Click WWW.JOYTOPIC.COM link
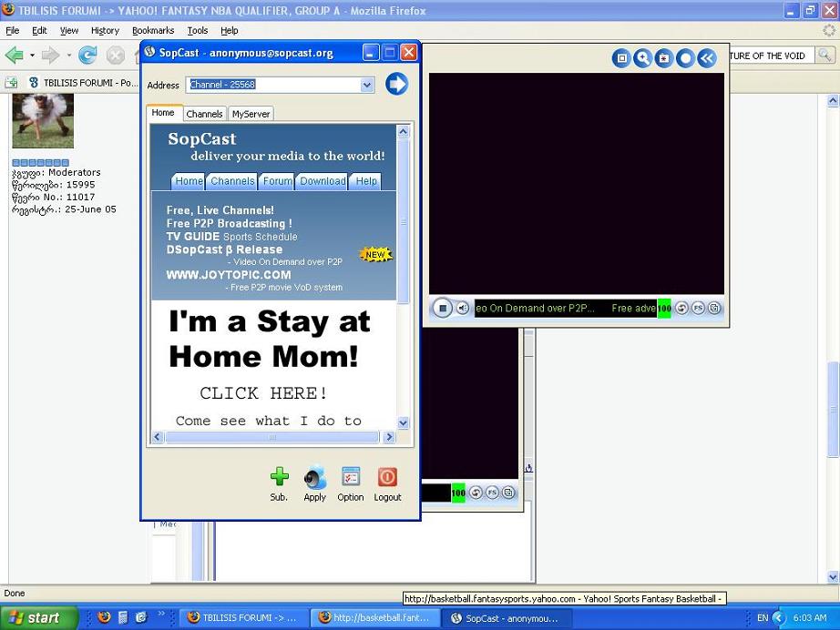 click(x=229, y=275)
